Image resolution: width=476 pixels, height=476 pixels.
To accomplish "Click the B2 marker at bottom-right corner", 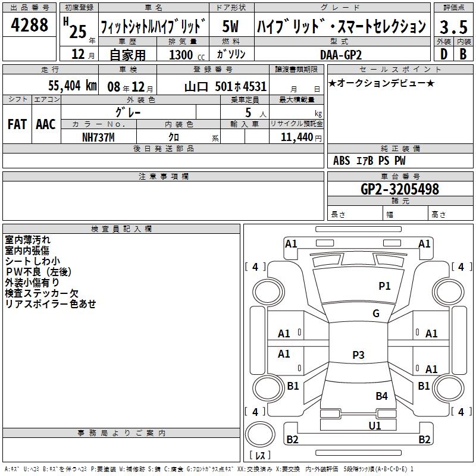I will [424, 440].
